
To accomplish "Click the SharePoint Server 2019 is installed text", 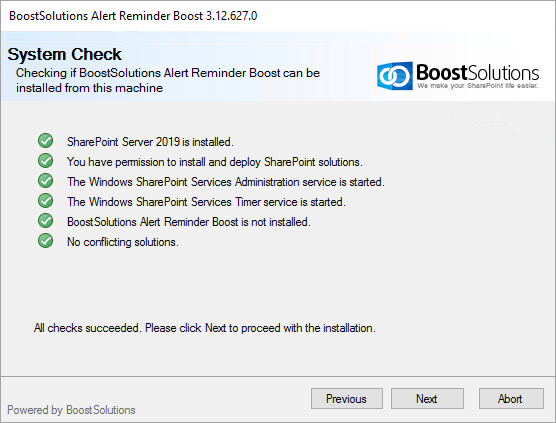I will click(150, 142).
